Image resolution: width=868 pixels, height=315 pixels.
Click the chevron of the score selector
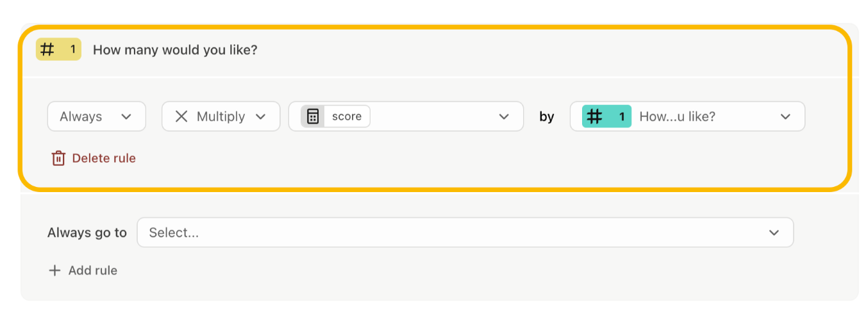pyautogui.click(x=504, y=117)
